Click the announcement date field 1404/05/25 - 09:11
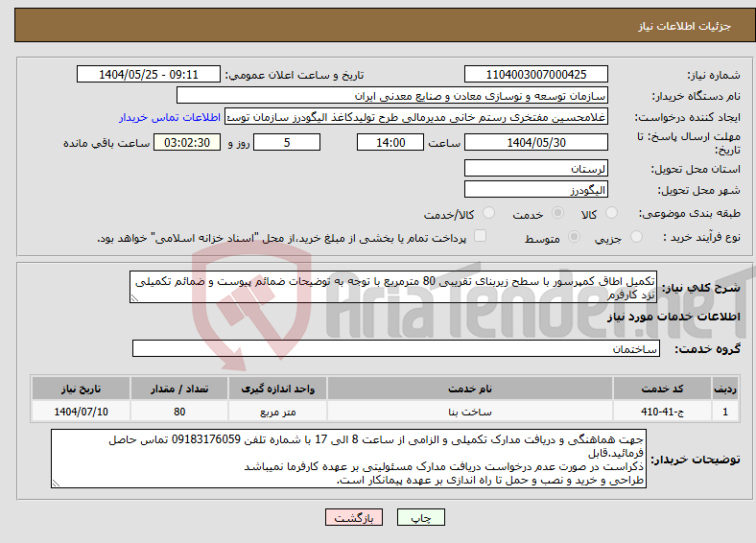 (149, 74)
